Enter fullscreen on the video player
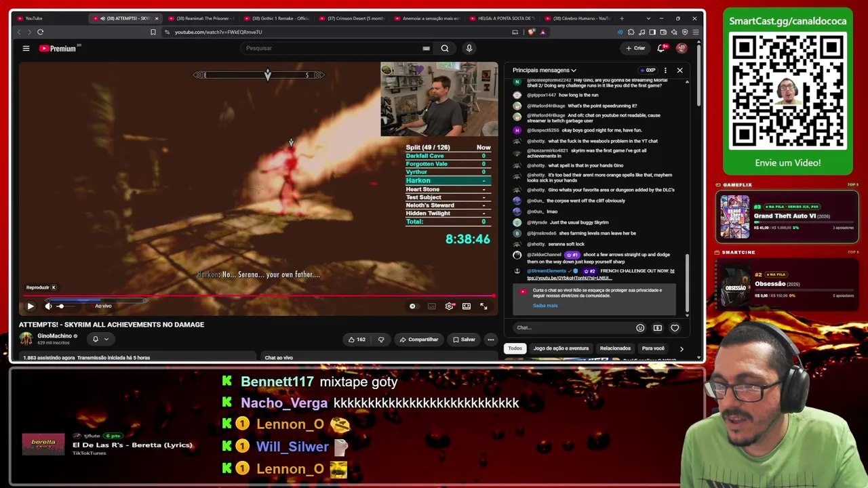Screen dimensions: 868x488 [x=484, y=306]
